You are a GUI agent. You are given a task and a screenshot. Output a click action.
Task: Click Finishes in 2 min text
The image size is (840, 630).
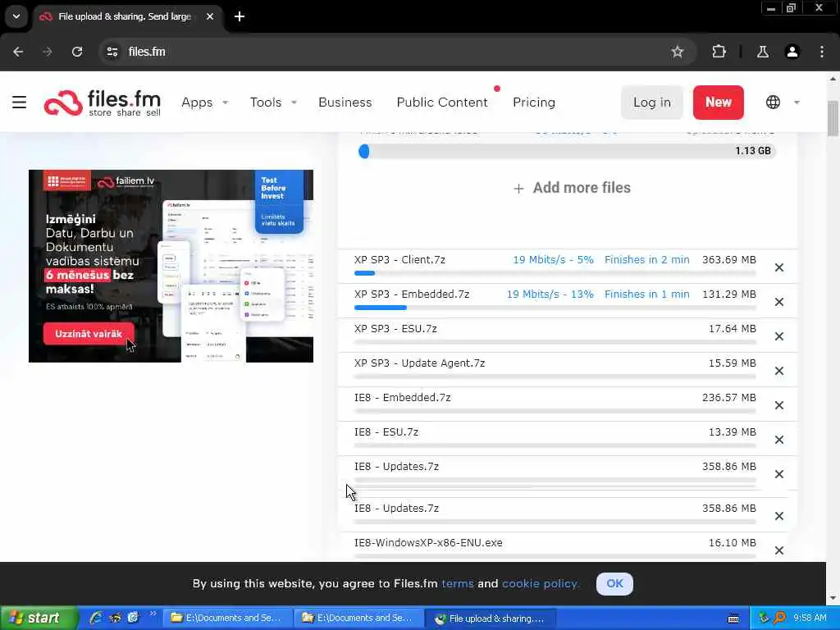(x=646, y=260)
